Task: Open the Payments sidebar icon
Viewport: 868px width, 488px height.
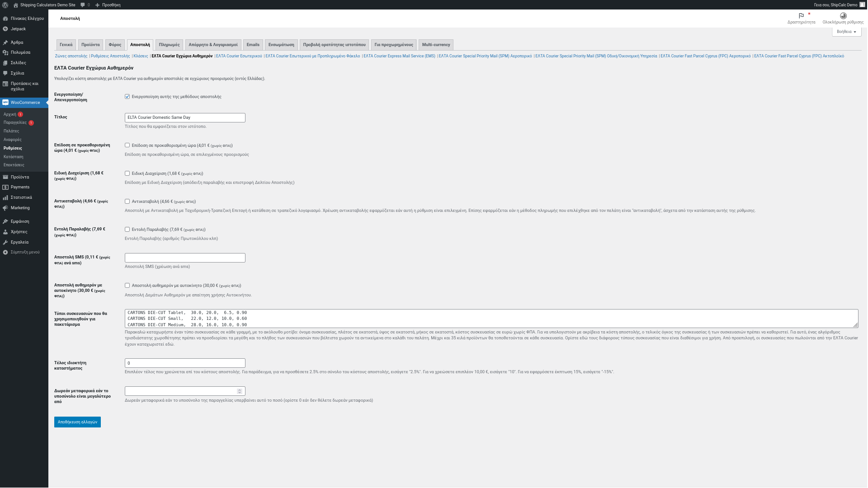Action: click(x=5, y=187)
